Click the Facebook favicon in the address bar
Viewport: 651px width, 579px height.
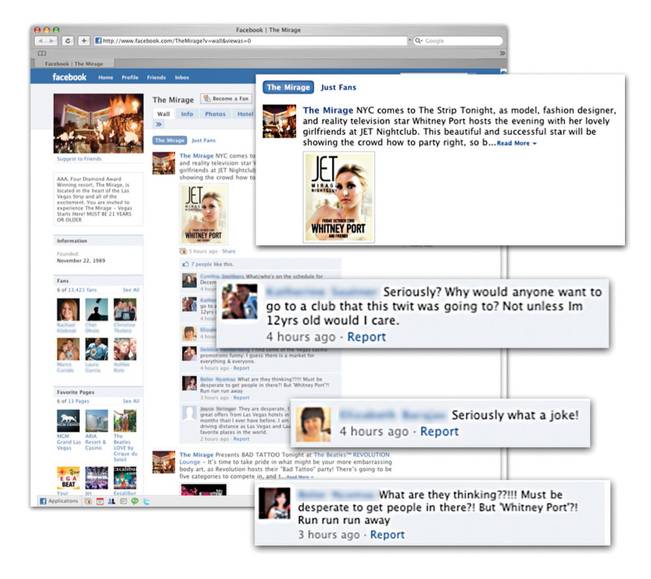tap(98, 41)
